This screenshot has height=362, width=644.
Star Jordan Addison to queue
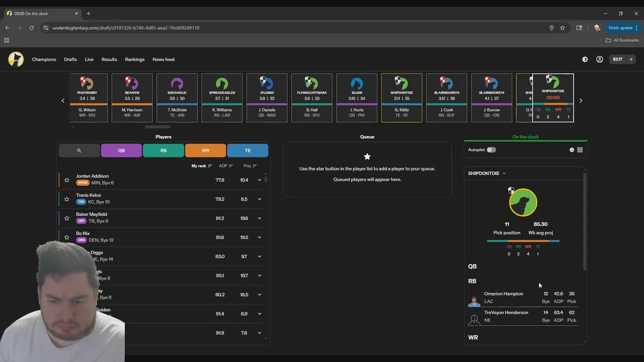(x=66, y=180)
